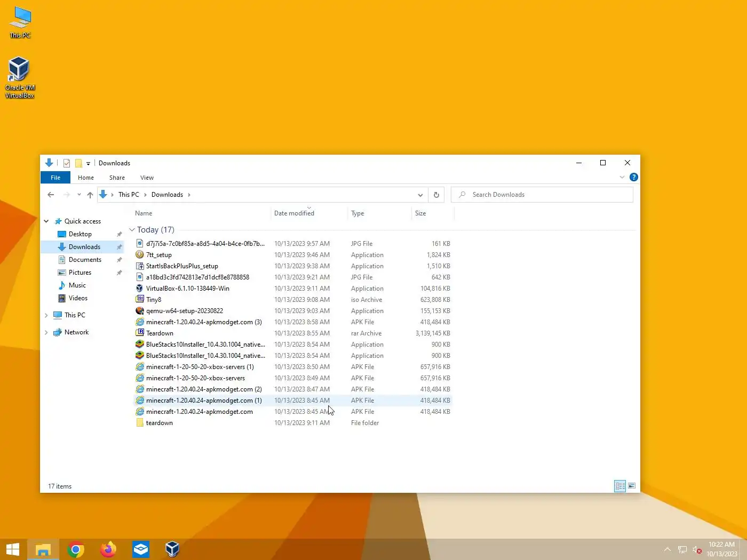Open the File ribbon tab

coord(55,178)
